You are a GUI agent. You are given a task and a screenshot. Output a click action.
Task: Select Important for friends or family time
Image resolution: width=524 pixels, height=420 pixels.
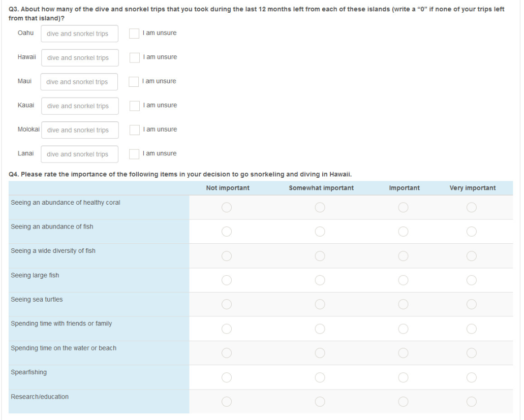pyautogui.click(x=403, y=329)
